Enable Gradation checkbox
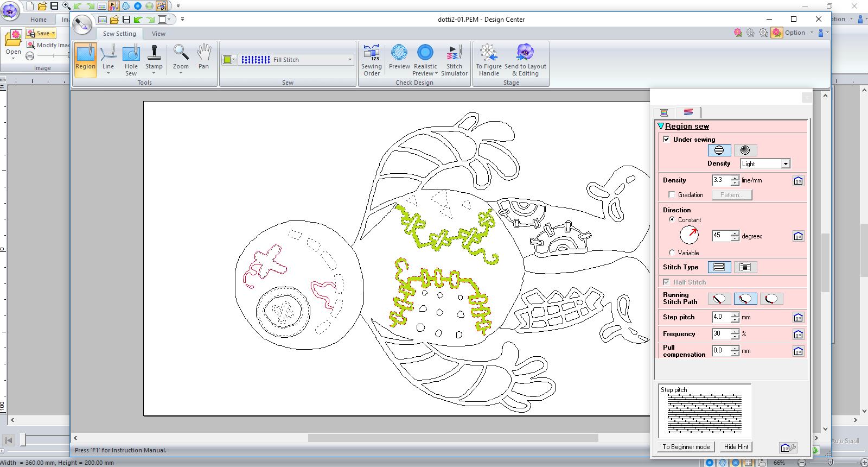The width and height of the screenshot is (868, 467). 672,194
